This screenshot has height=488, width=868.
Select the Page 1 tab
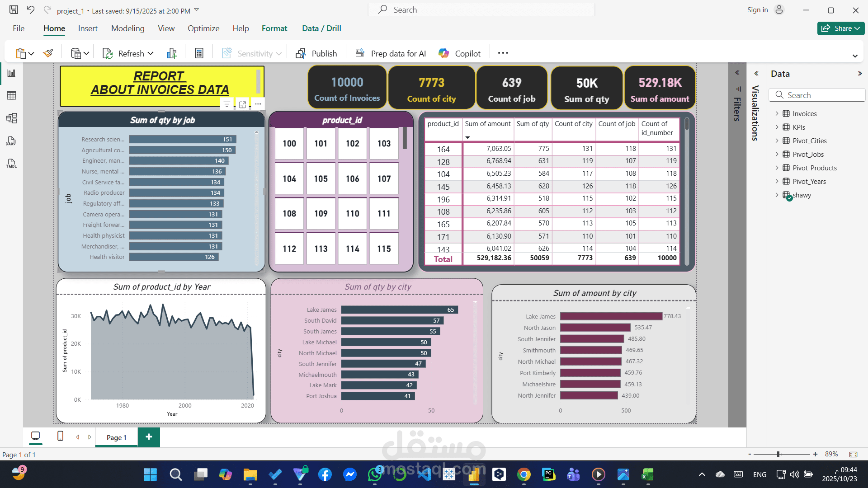point(116,437)
